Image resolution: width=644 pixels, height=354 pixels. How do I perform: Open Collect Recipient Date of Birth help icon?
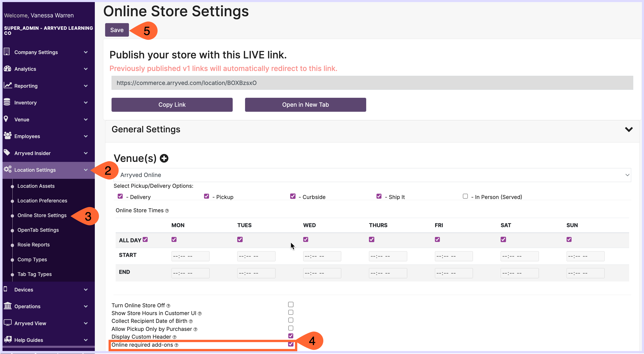191,321
